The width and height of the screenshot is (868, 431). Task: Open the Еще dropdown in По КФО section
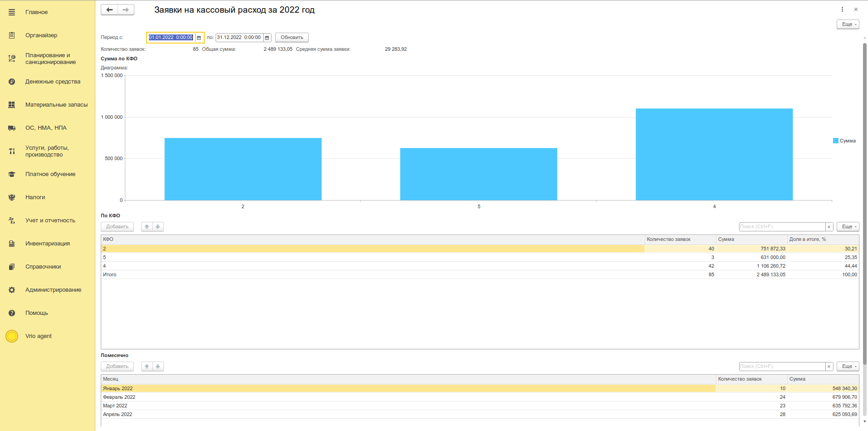point(848,227)
